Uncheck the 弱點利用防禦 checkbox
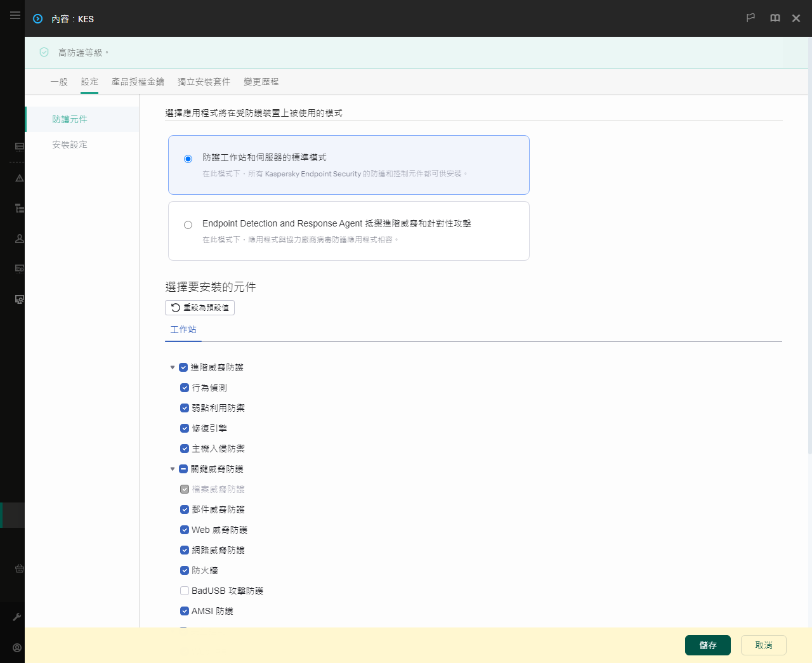The width and height of the screenshot is (812, 663). (x=185, y=408)
